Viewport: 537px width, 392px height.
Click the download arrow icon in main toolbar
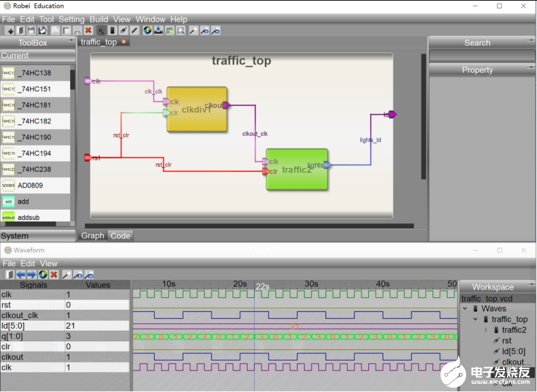(x=159, y=31)
